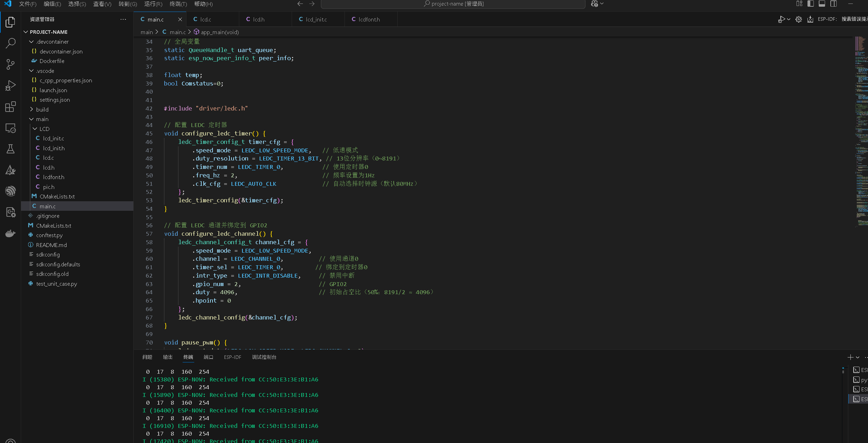The width and height of the screenshot is (868, 443).
Task: Open the 查看(V) menu
Action: click(x=102, y=4)
